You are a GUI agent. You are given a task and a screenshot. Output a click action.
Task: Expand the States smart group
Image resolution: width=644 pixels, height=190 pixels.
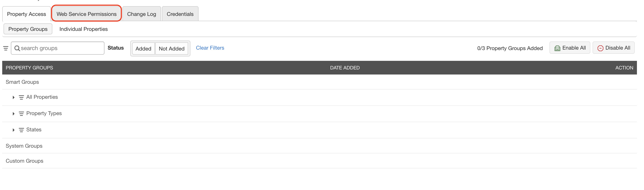tap(13, 130)
